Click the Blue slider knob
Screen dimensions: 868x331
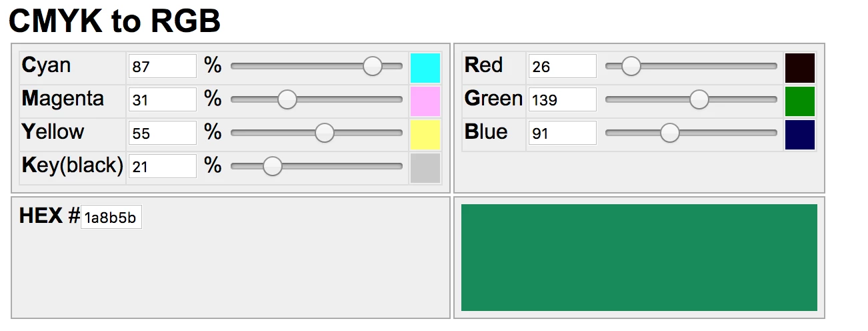click(670, 133)
